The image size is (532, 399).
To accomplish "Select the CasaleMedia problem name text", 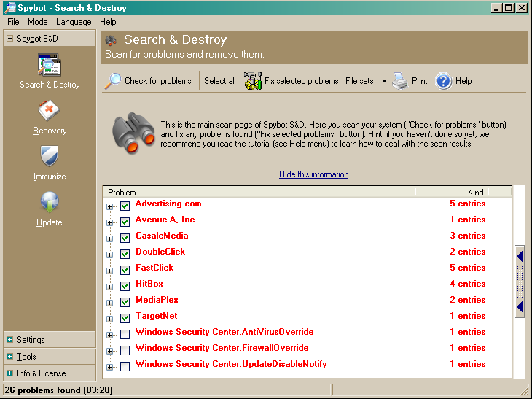I will tap(162, 236).
